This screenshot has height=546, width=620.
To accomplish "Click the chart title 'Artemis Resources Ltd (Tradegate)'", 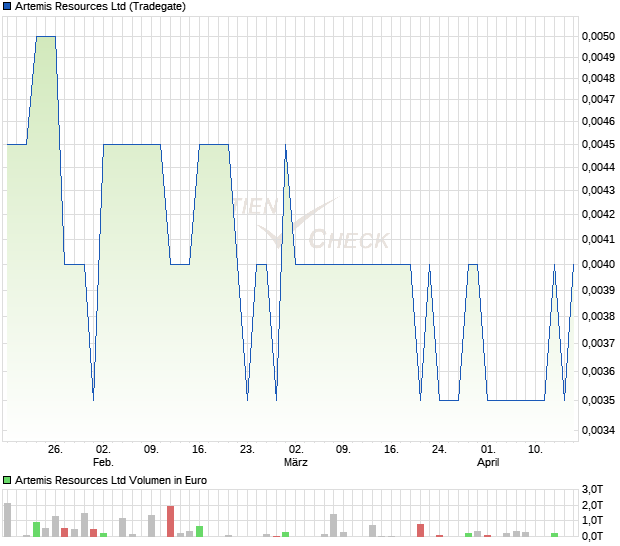I will point(100,6).
